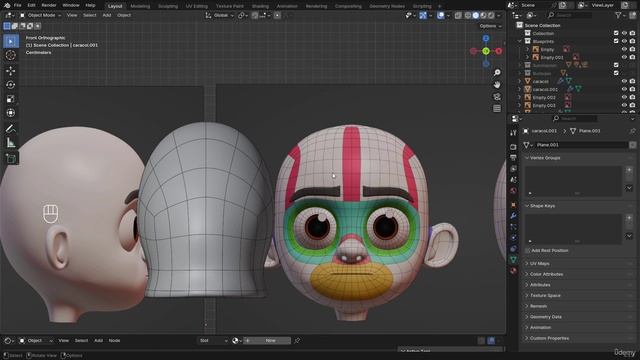
Task: Click the hand pan-view icon
Action: coord(497,84)
